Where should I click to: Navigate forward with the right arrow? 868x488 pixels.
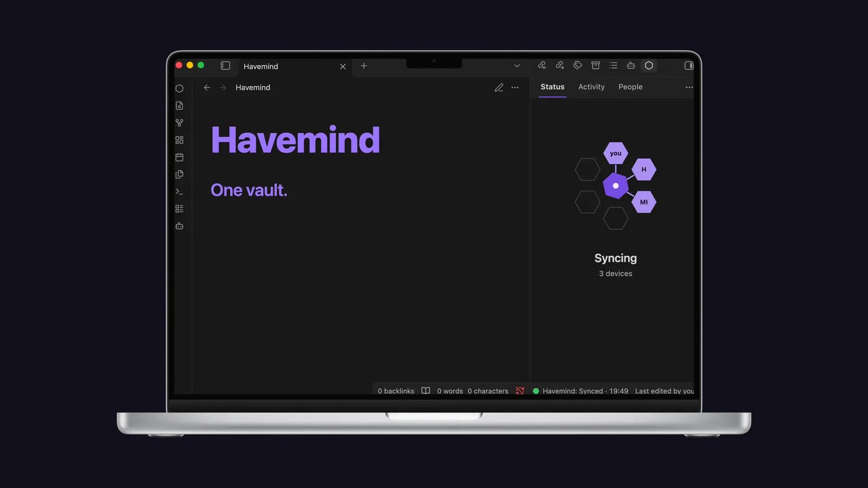[x=223, y=87]
